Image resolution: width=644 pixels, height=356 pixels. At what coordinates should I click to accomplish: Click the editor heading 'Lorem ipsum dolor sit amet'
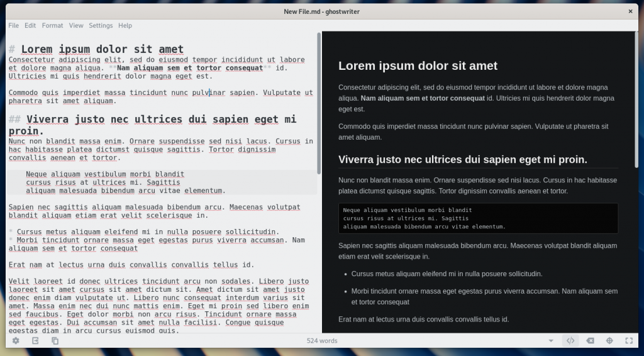tap(102, 49)
